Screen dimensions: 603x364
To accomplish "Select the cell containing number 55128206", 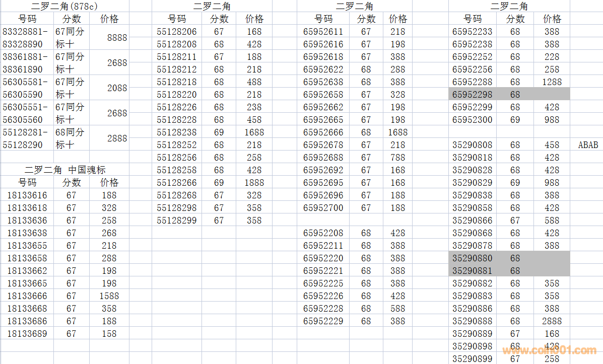I will pos(176,32).
